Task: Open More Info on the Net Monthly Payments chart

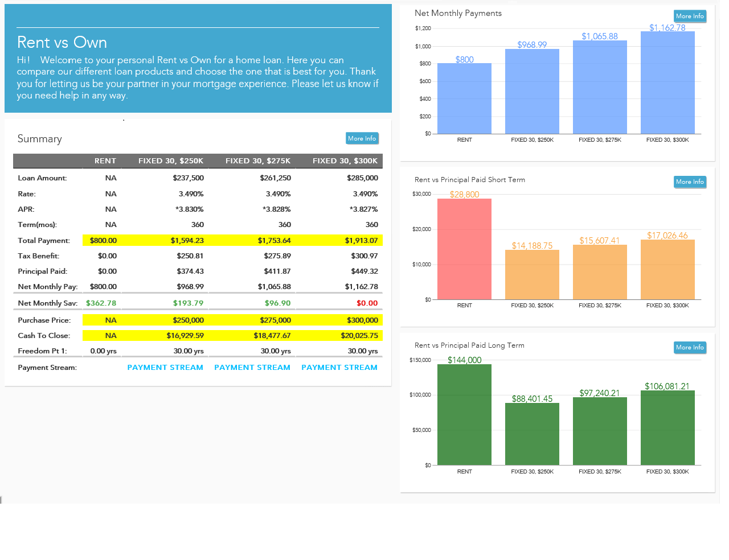Action: (x=690, y=16)
